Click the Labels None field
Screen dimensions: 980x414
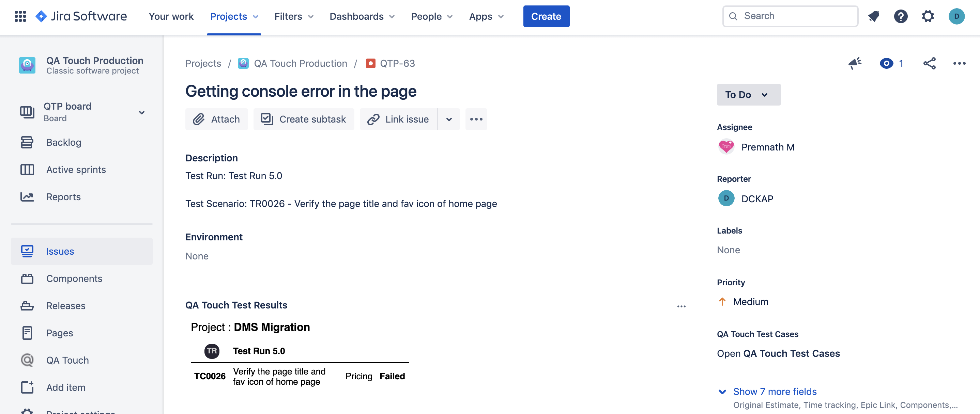pyautogui.click(x=728, y=250)
